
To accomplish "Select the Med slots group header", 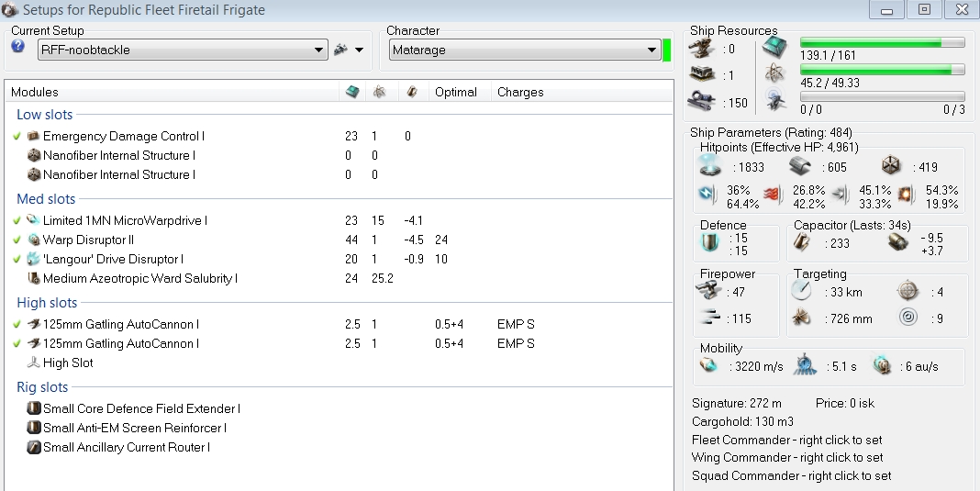I will pyautogui.click(x=46, y=199).
